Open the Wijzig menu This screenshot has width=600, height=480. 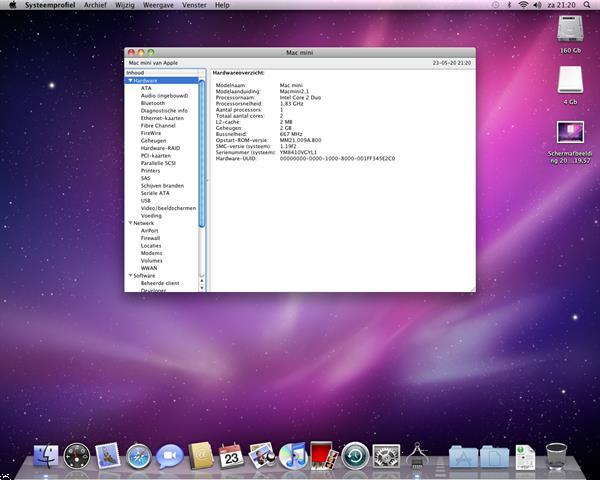[x=125, y=5]
